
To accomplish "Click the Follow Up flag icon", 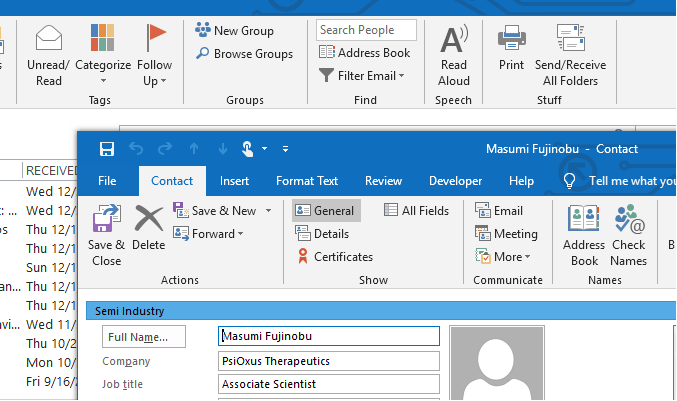I will pyautogui.click(x=155, y=38).
